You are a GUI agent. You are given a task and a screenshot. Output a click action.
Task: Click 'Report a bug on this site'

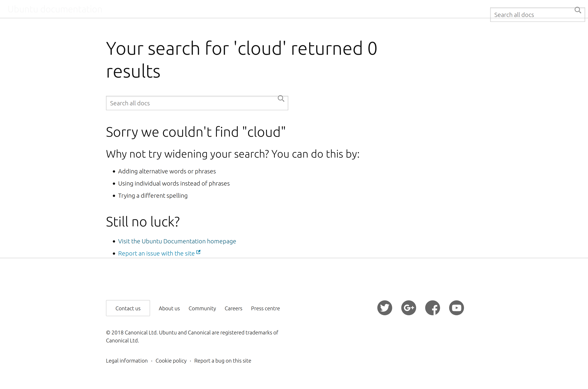223,360
